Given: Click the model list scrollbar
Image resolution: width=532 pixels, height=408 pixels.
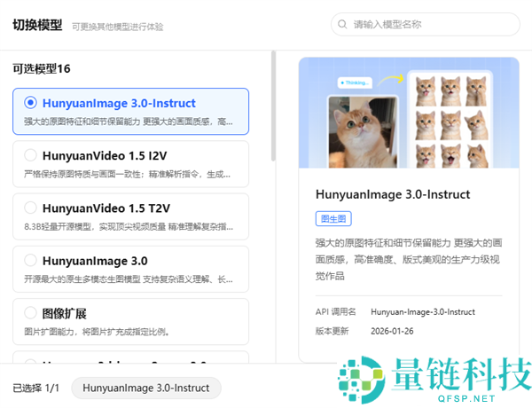Looking at the screenshot, I should [x=273, y=106].
